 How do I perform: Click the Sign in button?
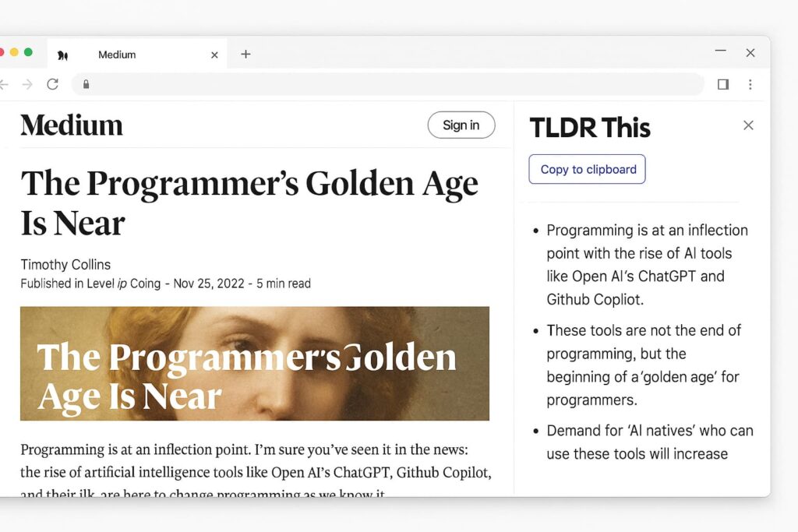461,125
